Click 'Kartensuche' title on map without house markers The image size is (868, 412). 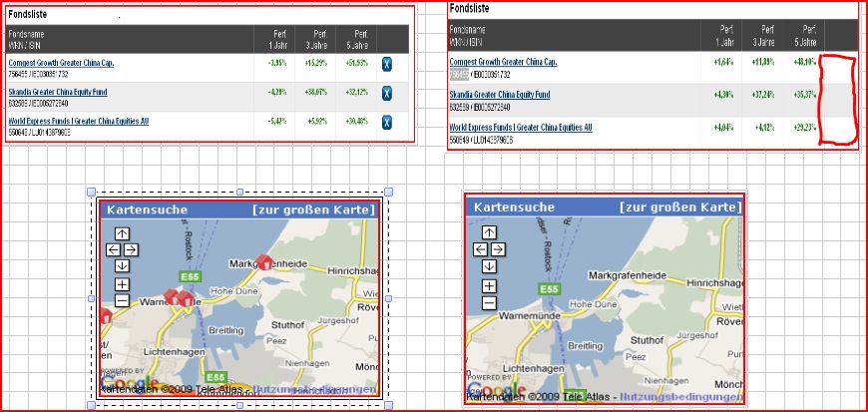coord(514,207)
